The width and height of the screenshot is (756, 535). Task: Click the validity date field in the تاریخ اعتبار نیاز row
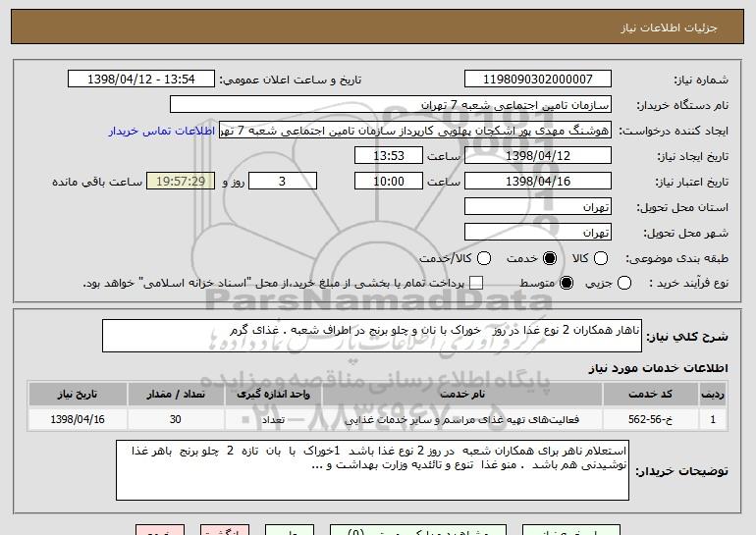pyautogui.click(x=538, y=182)
